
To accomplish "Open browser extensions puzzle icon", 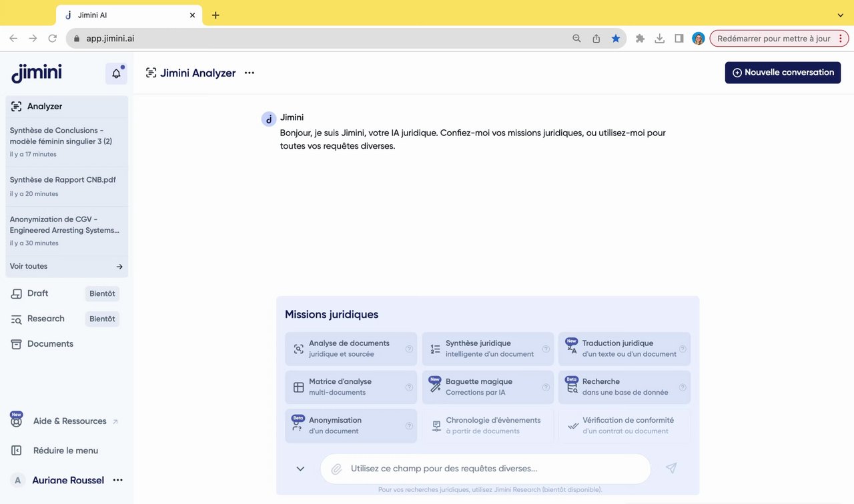I will 640,39.
